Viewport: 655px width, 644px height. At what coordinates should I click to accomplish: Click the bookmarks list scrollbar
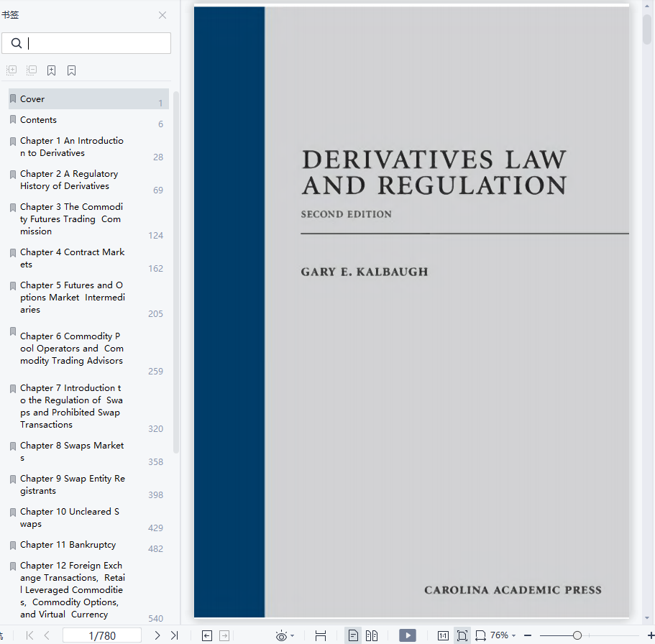[176, 272]
